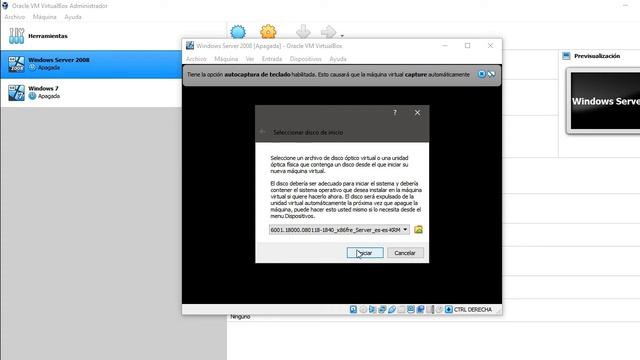Click the recording status bar icon
The image size is (640, 360).
420,309
